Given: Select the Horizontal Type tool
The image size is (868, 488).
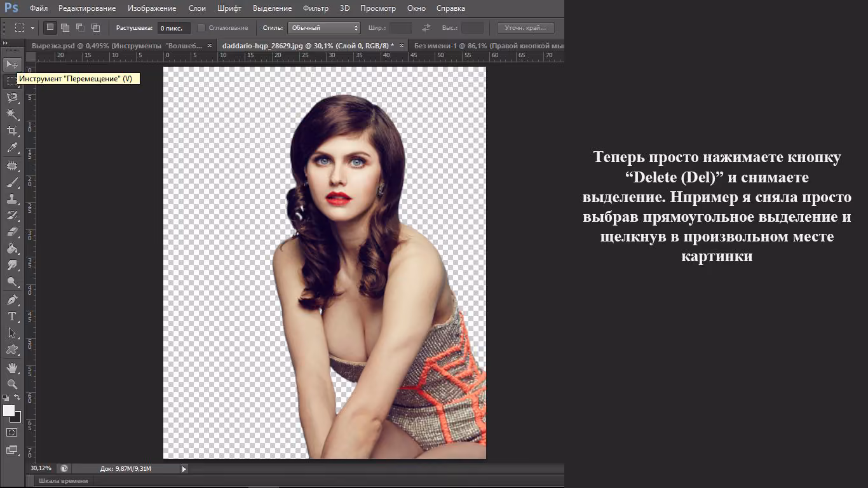Looking at the screenshot, I should (x=12, y=316).
